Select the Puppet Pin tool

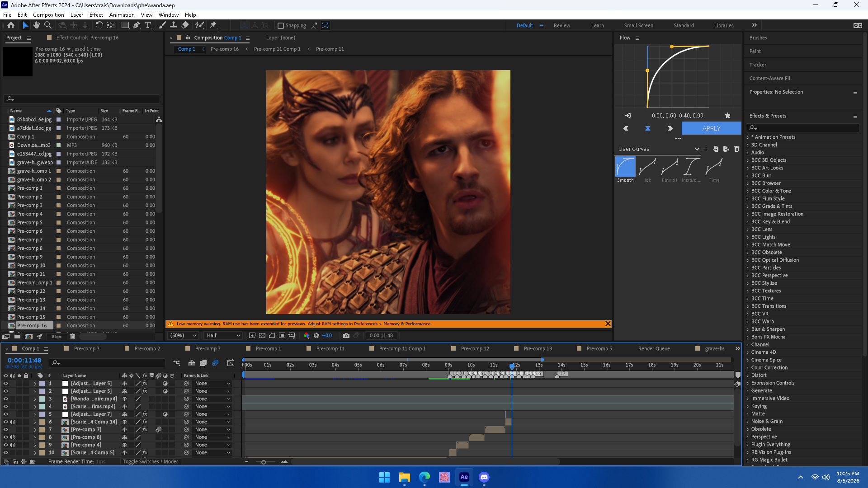click(x=213, y=25)
